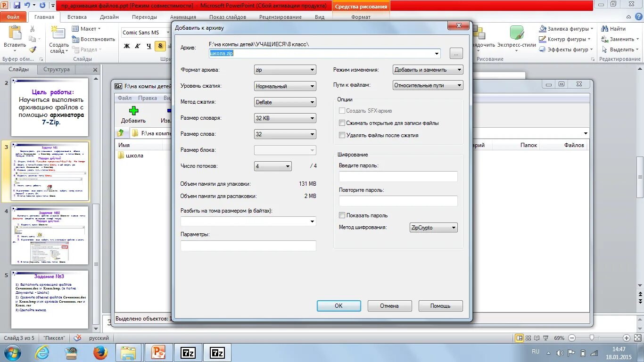
Task: Switch to Структура tab in slide pane
Action: [57, 69]
